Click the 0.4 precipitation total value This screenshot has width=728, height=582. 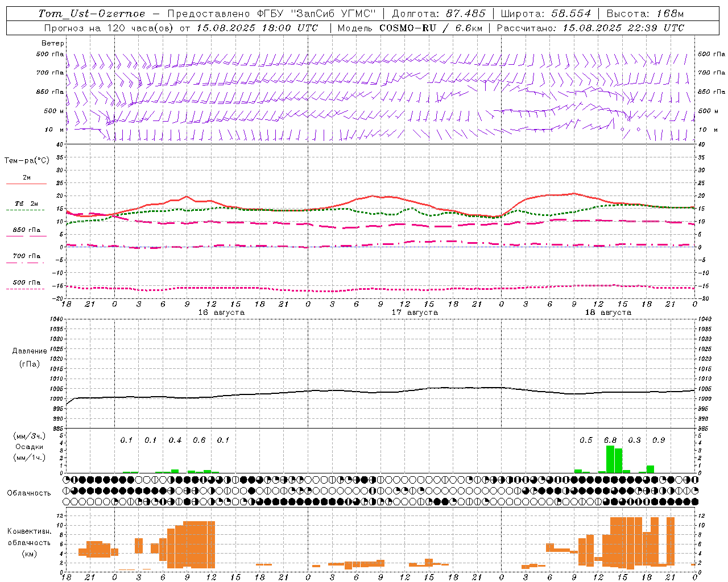175,440
